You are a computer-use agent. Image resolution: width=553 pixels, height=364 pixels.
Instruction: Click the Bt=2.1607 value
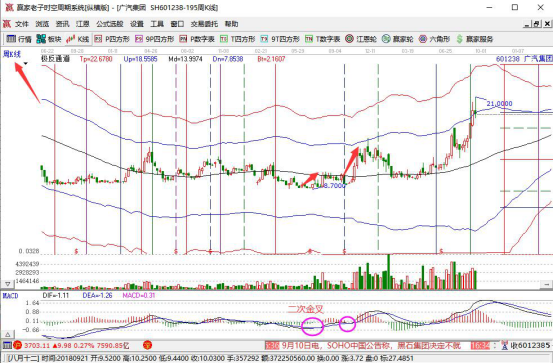[x=271, y=59]
